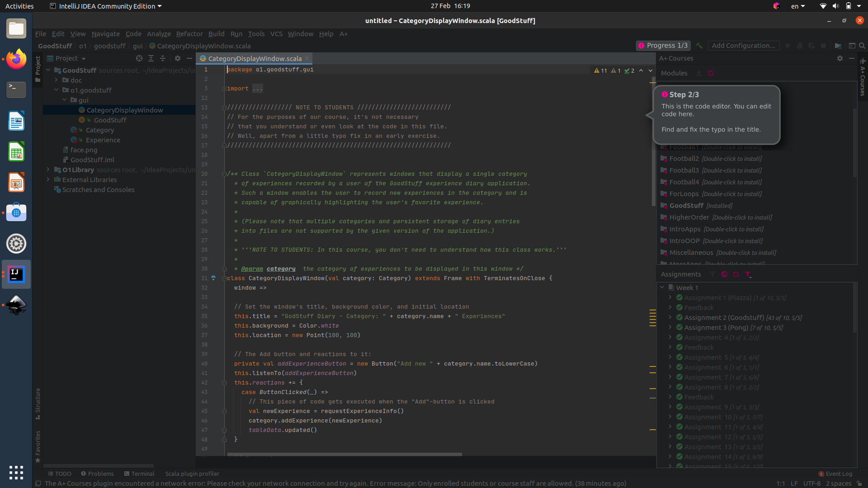Refresh the A+ Modules list

711,73
